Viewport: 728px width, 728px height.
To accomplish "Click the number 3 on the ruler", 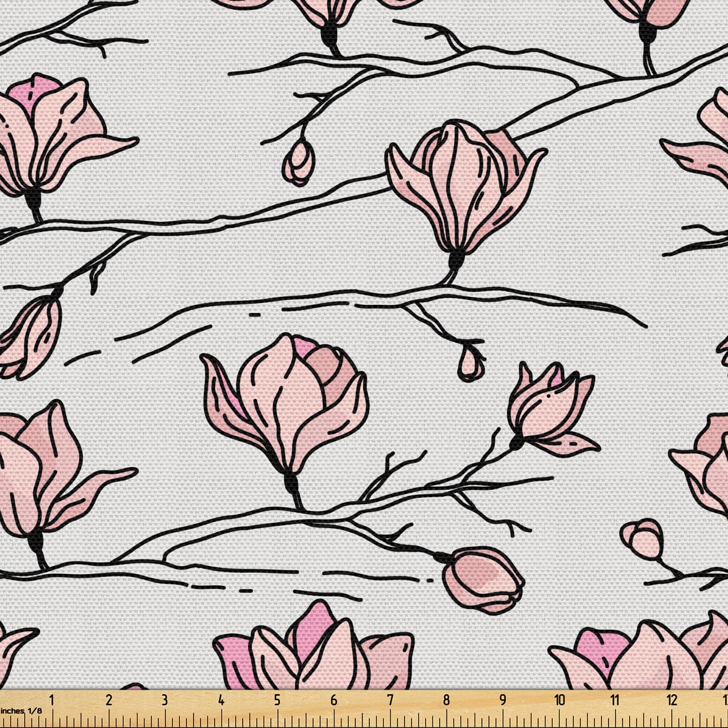I will click(x=165, y=700).
